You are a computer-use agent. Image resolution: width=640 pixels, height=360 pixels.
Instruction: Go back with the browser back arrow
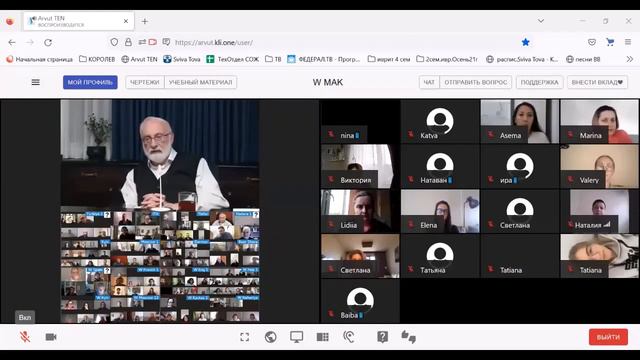(12, 42)
